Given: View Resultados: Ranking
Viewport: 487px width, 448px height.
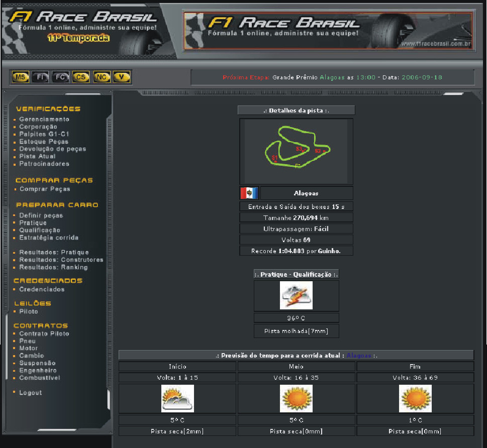Looking at the screenshot, I should 53,267.
